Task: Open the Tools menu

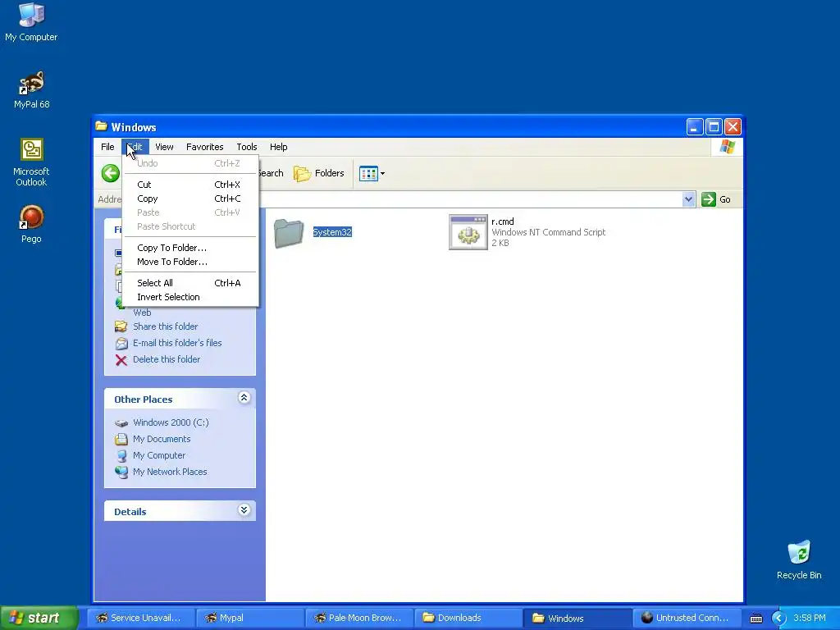Action: point(246,147)
